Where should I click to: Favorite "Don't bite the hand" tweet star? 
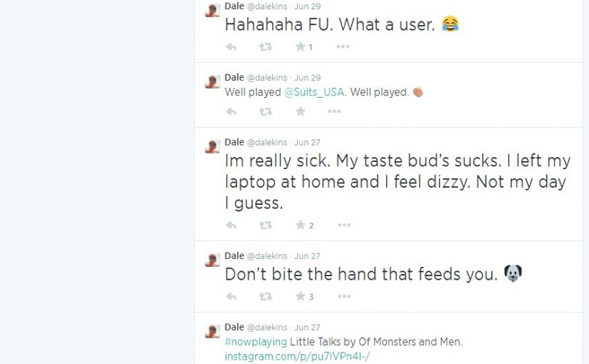pos(300,296)
